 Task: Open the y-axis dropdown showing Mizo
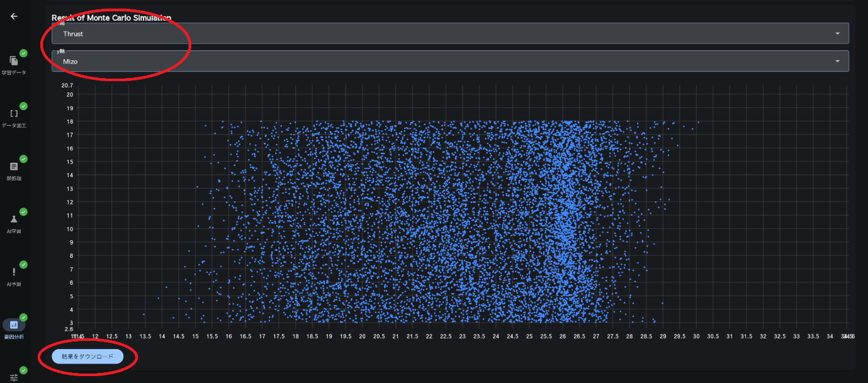pos(449,61)
